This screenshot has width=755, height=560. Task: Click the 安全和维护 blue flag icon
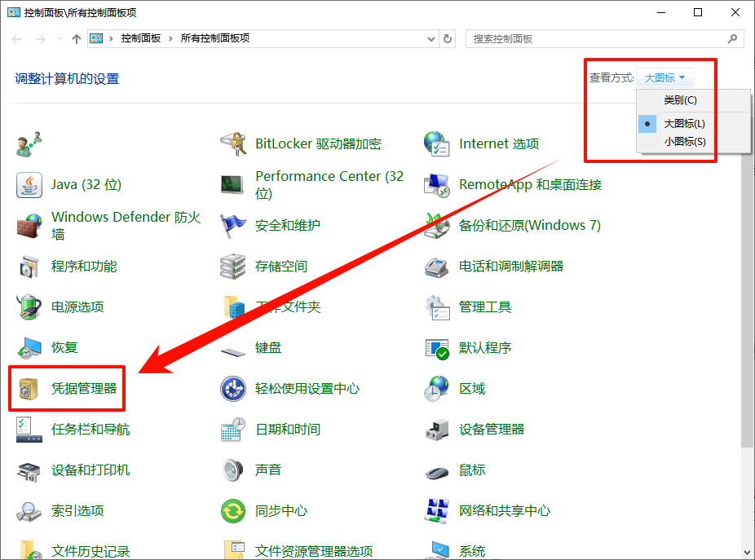pyautogui.click(x=233, y=226)
